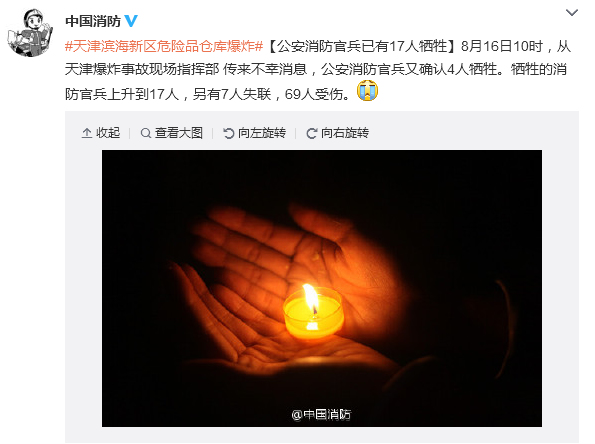Open full image with 查看大图
This screenshot has height=444, width=595.
(179, 133)
